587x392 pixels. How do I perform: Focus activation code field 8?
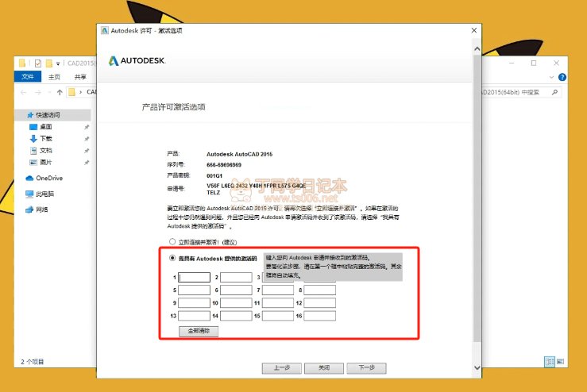(x=319, y=290)
